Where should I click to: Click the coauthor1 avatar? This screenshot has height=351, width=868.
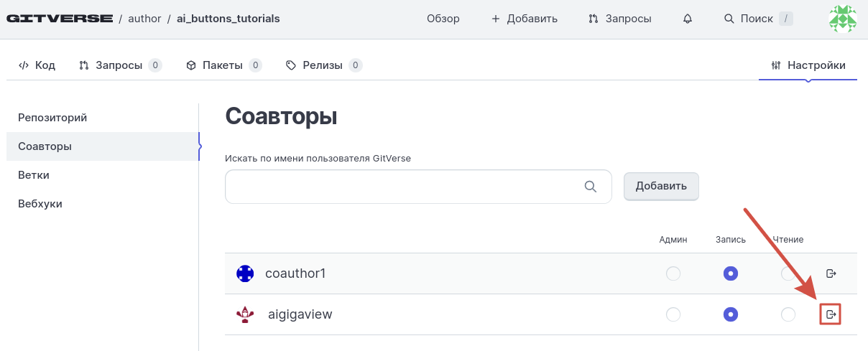[x=245, y=273]
